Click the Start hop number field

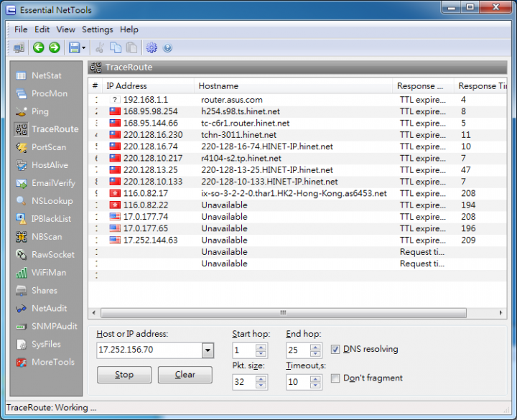point(244,350)
